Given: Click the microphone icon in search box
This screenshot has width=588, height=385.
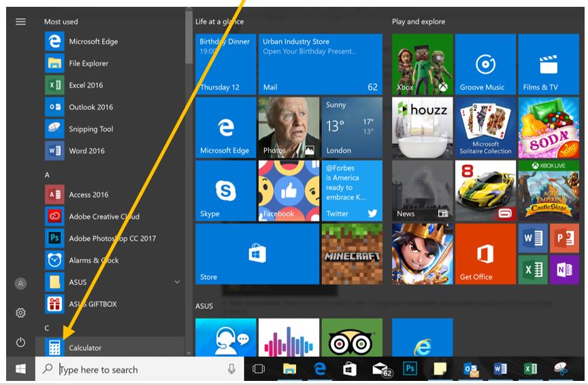Looking at the screenshot, I should [x=232, y=369].
